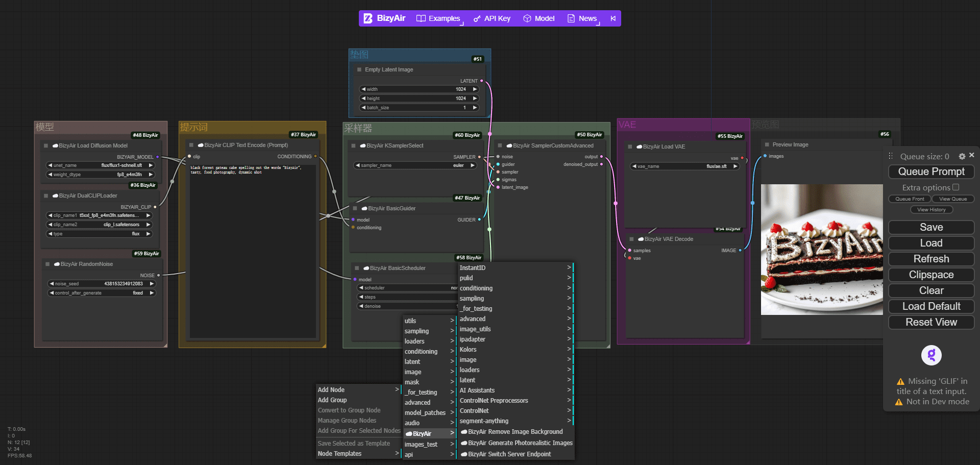Click the View Queue button

953,199
